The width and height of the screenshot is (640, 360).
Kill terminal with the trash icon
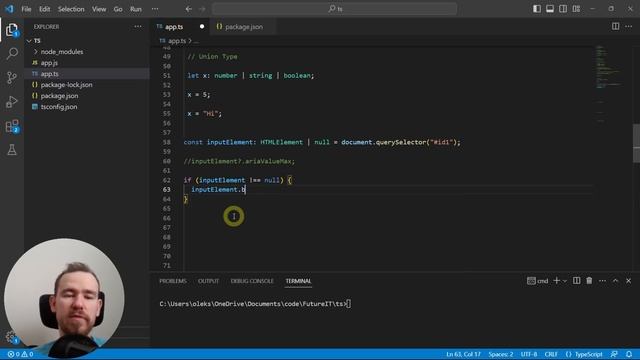pos(589,281)
